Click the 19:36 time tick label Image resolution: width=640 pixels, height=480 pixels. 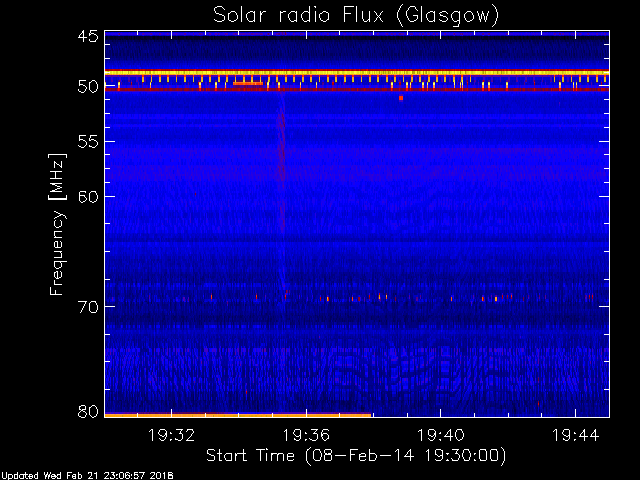(306, 435)
